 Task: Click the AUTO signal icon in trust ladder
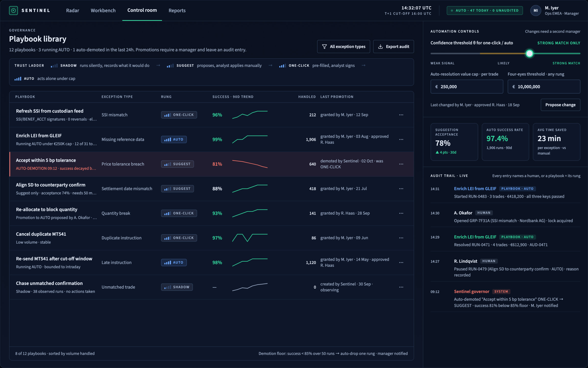tap(18, 79)
